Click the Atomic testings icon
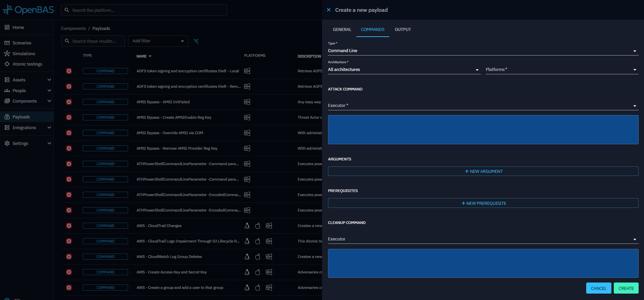The height and width of the screenshot is (300, 644). tap(7, 64)
